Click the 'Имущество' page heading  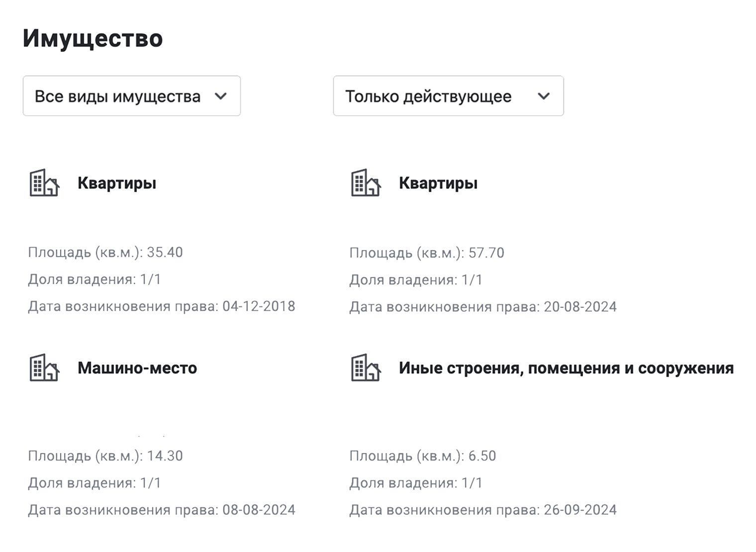pyautogui.click(x=93, y=38)
